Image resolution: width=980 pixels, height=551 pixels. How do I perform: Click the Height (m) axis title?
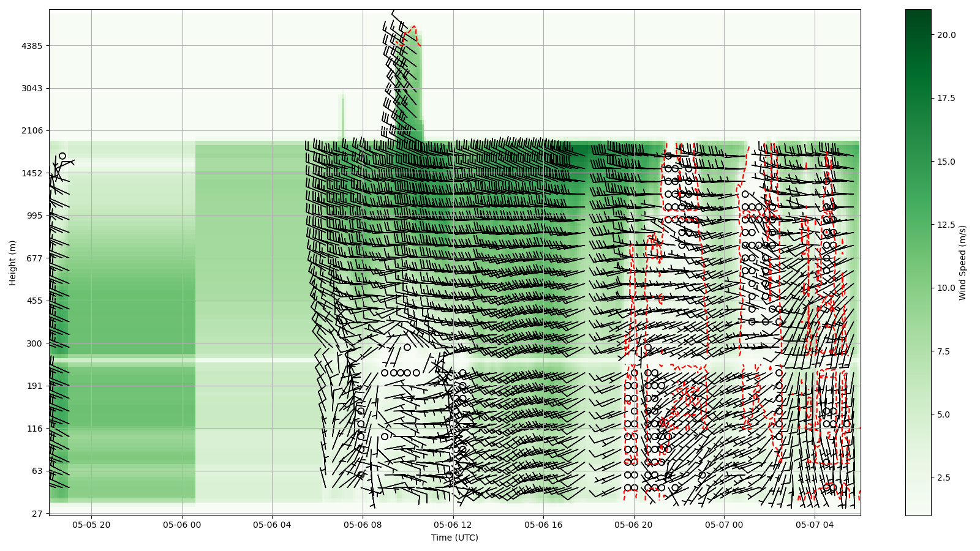click(12, 262)
